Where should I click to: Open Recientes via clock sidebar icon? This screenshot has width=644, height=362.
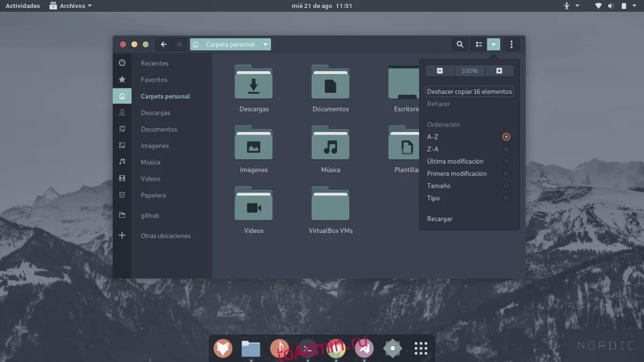point(122,63)
